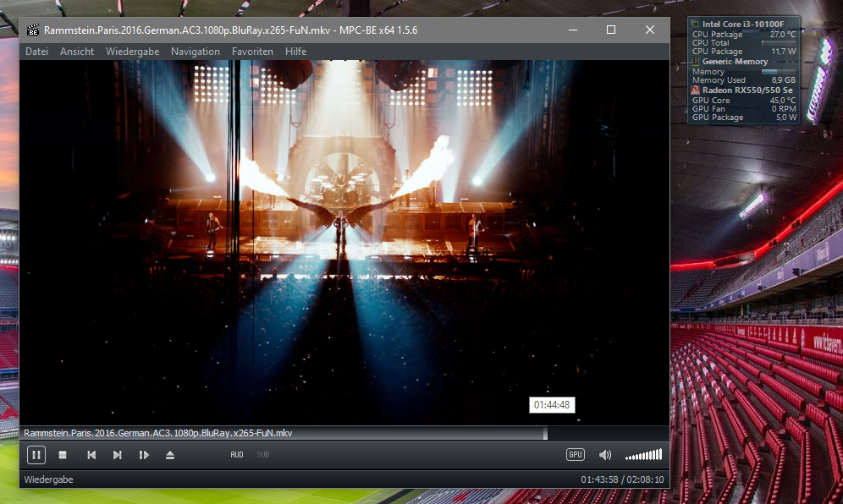Click the MPC-BE app icon in title bar
This screenshot has height=504, width=843.
(x=33, y=30)
